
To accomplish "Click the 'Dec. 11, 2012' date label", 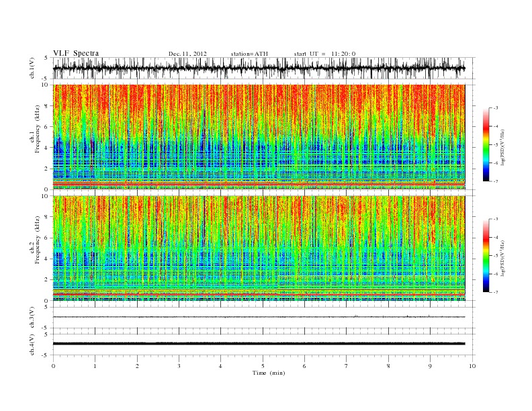I will click(x=187, y=54).
